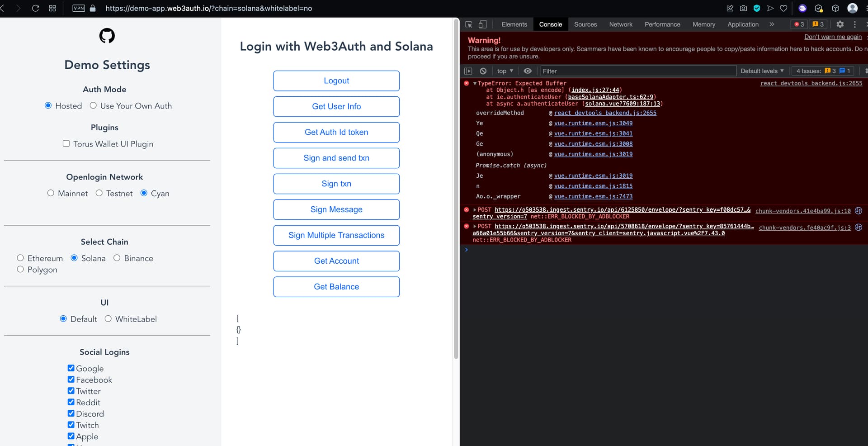
Task: Create a live expression with the eye icon
Action: tap(528, 71)
